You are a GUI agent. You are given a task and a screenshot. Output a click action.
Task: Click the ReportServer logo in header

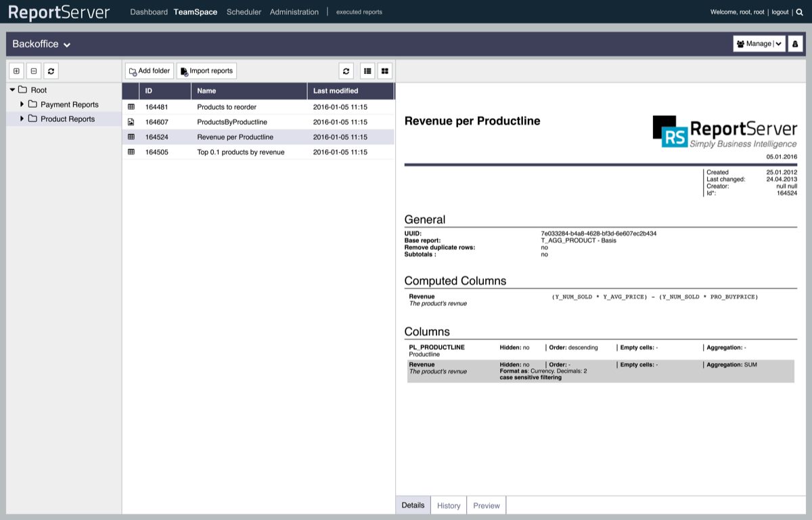(59, 12)
